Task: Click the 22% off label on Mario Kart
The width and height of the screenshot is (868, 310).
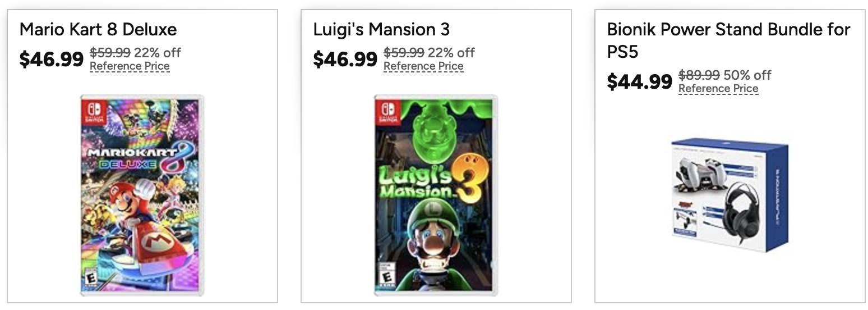Action: [158, 53]
